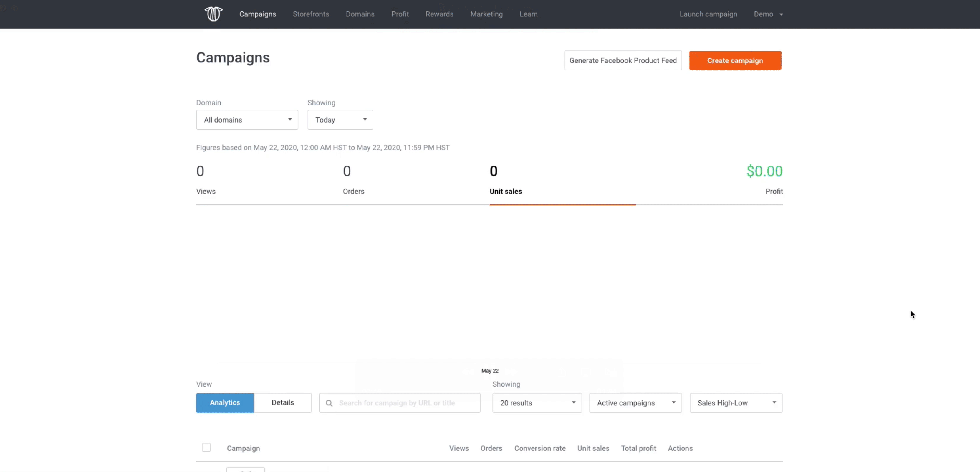The image size is (980, 472).
Task: Click the Marketing navigation icon
Action: tap(486, 14)
